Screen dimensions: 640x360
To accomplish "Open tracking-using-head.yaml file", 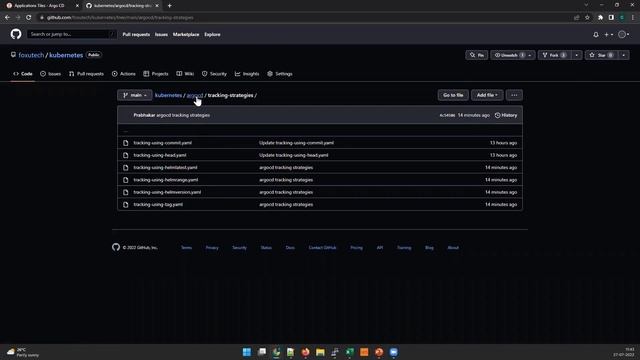I will (x=160, y=155).
